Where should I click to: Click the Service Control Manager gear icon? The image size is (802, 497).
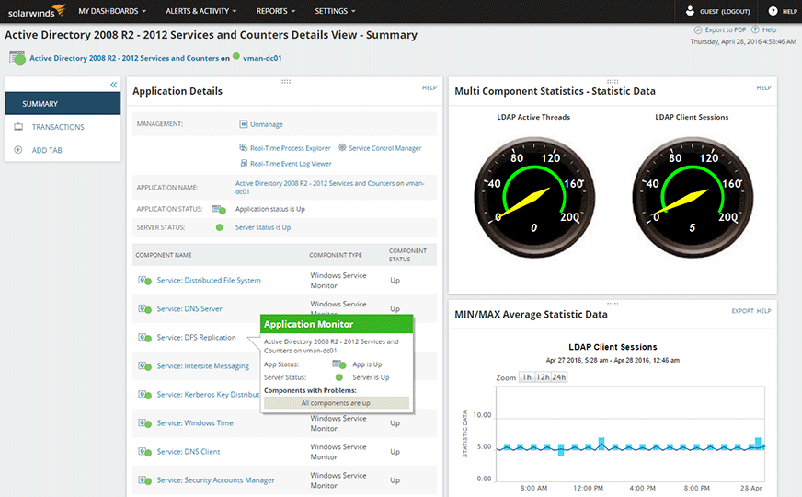(x=342, y=148)
